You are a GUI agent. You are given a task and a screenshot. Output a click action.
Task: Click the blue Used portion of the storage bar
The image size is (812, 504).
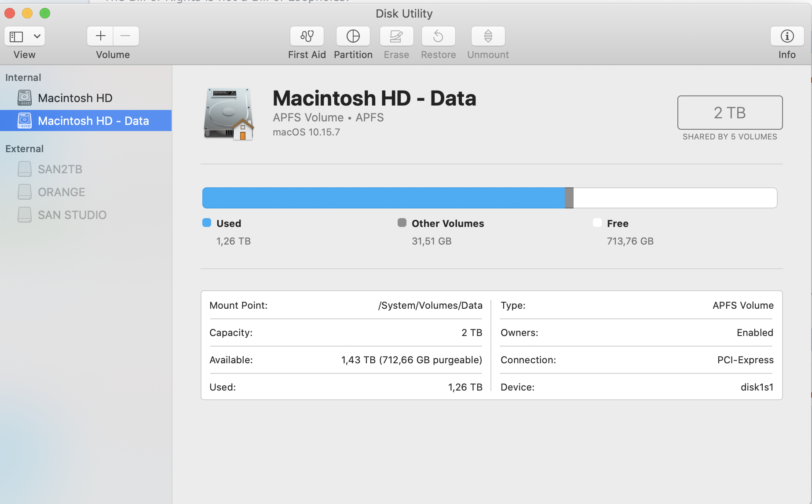pyautogui.click(x=384, y=198)
